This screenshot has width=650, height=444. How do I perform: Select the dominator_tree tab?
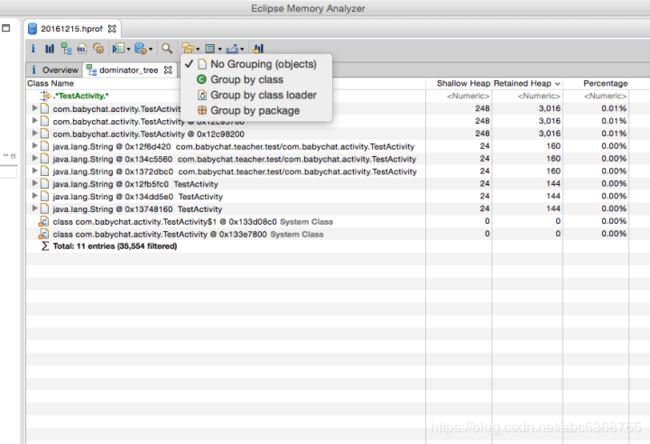129,70
